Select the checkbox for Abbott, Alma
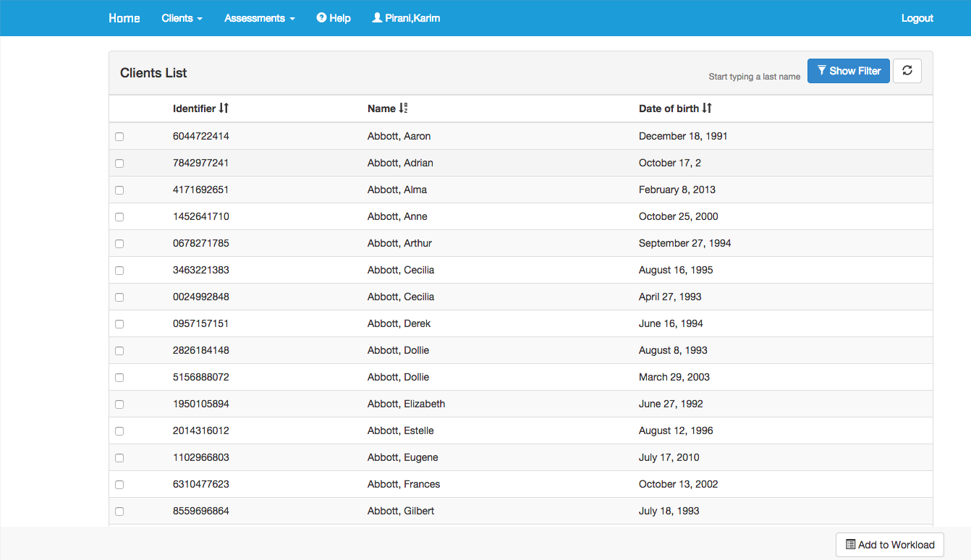 coord(119,190)
